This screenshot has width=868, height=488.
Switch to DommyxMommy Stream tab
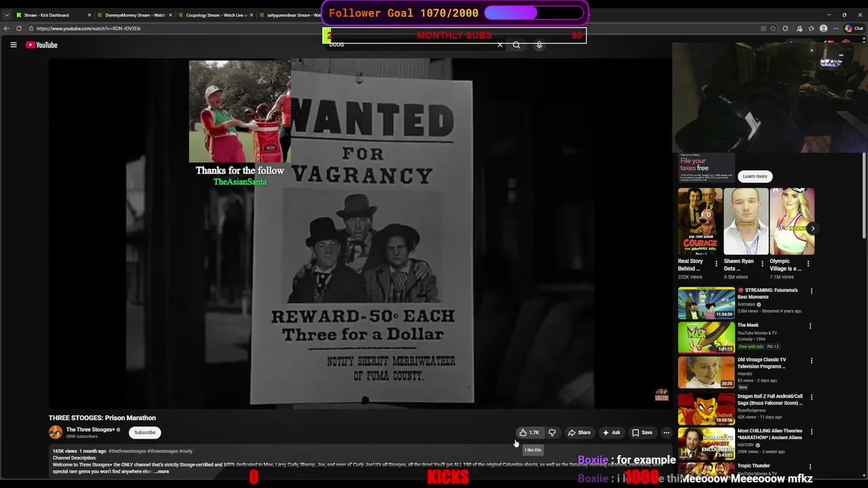pyautogui.click(x=134, y=15)
